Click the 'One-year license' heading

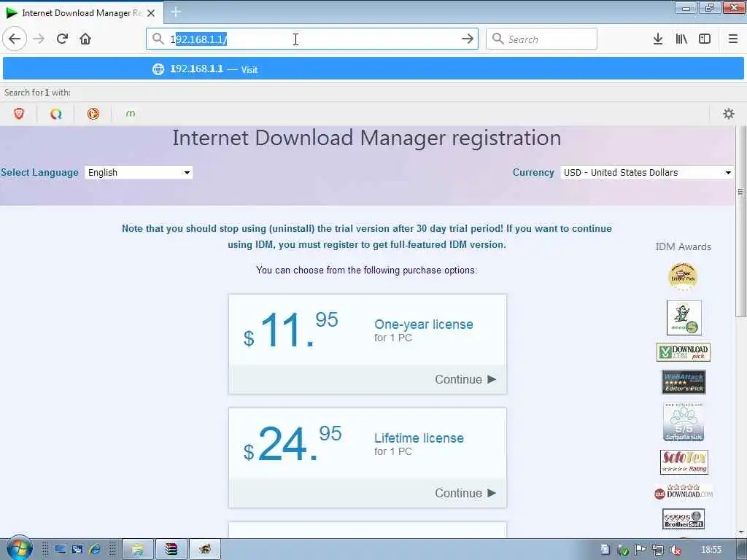tap(424, 324)
